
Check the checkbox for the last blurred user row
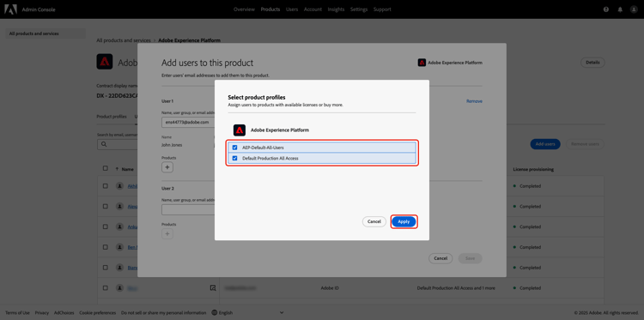click(106, 288)
